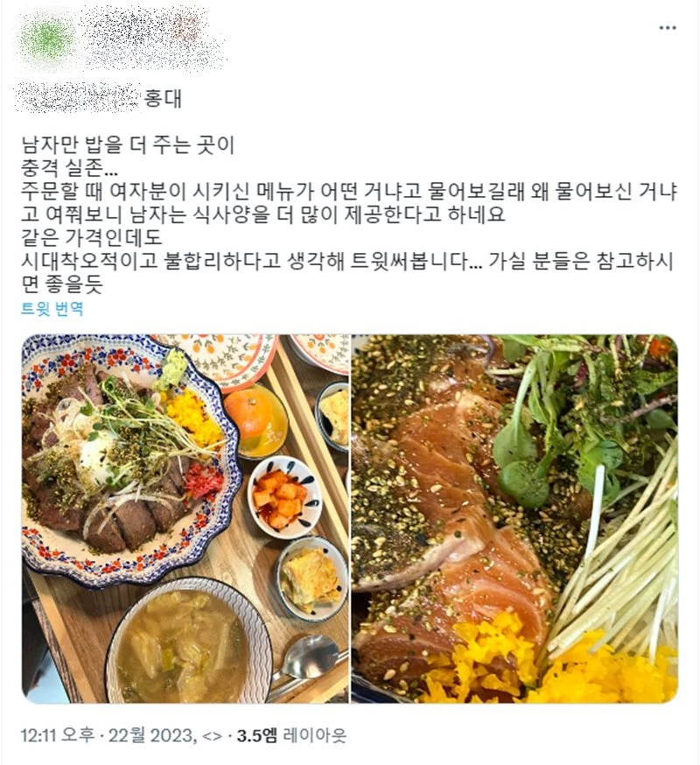Click the line 남자만 밥을 더 주는 곳이
Screen dimensions: 700x765
(128, 145)
